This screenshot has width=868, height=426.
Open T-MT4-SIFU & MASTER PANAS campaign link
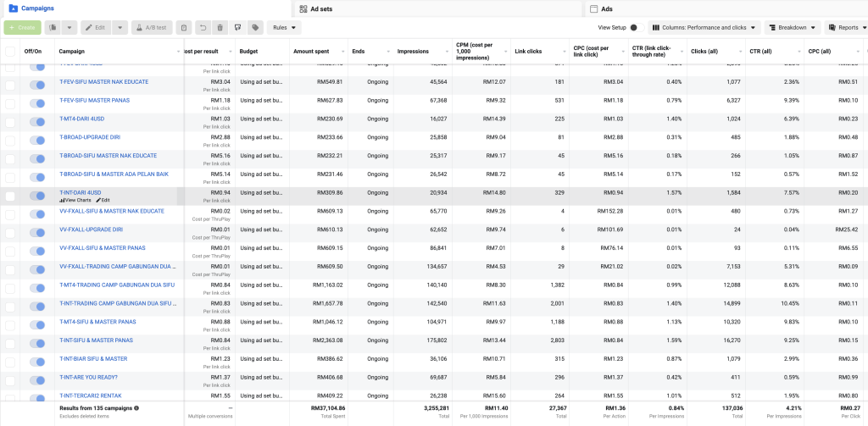point(97,322)
